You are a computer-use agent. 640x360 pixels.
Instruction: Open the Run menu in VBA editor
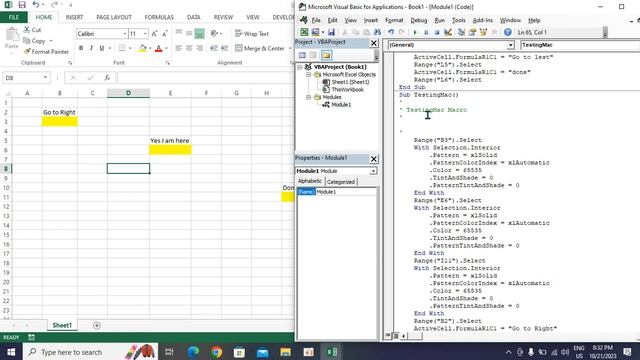click(x=440, y=20)
